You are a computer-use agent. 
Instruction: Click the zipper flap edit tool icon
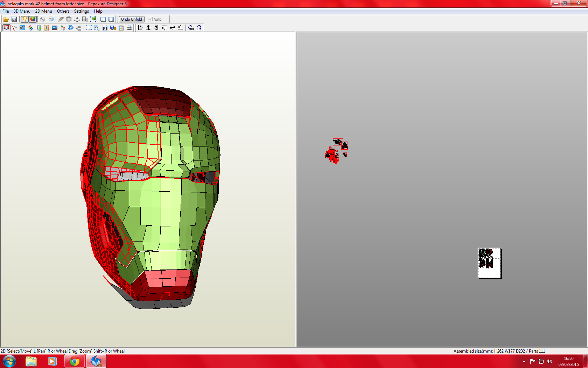[x=22, y=28]
